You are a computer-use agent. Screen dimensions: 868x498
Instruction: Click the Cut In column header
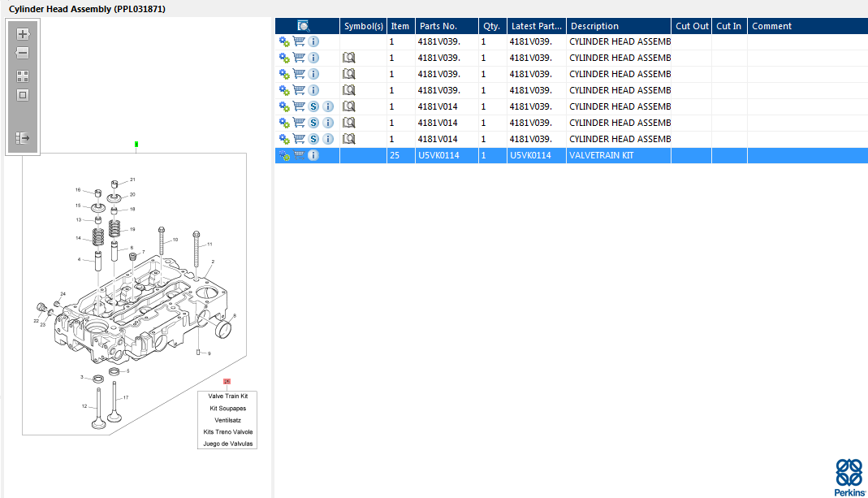(x=728, y=26)
